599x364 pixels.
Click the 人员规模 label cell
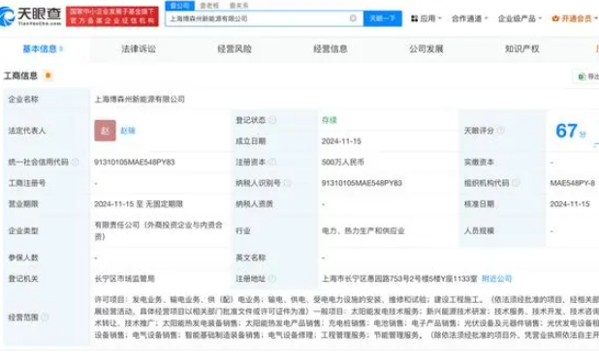(479, 230)
